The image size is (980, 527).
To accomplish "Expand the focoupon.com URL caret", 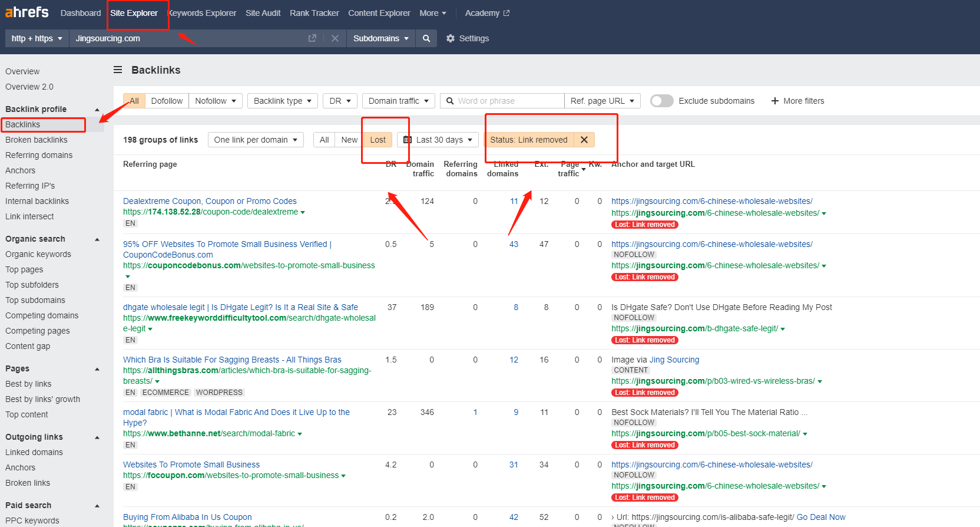I will 343,476.
